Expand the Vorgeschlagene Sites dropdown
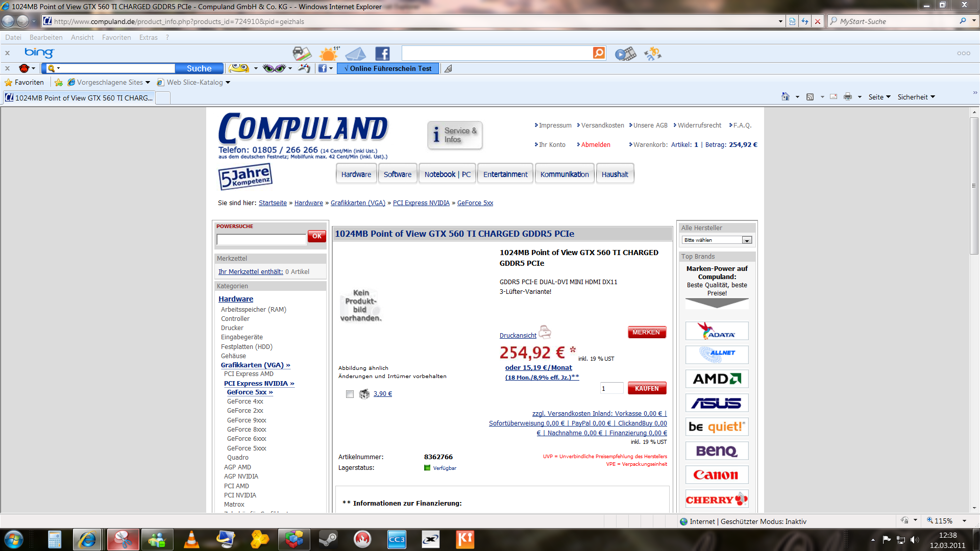980x551 pixels. pyautogui.click(x=148, y=82)
